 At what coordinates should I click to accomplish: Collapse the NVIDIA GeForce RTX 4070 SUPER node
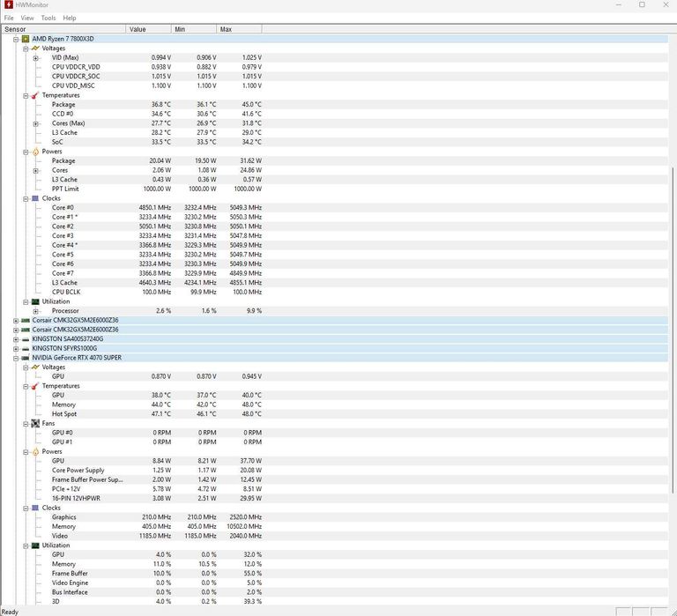16,359
